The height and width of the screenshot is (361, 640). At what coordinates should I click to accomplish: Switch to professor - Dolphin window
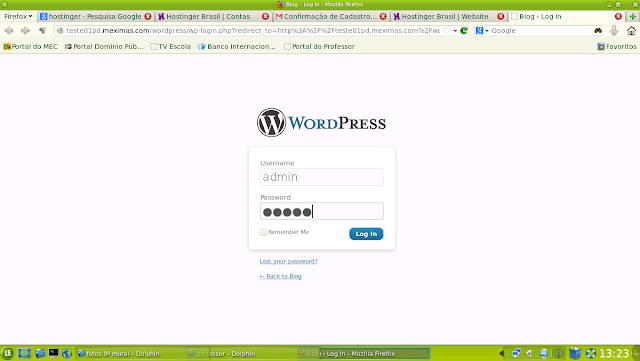tap(241, 354)
